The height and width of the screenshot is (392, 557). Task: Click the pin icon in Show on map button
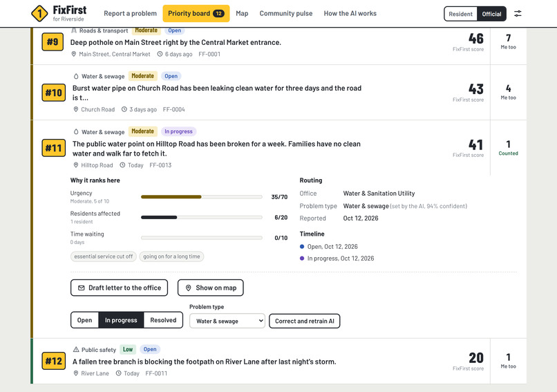[188, 288]
